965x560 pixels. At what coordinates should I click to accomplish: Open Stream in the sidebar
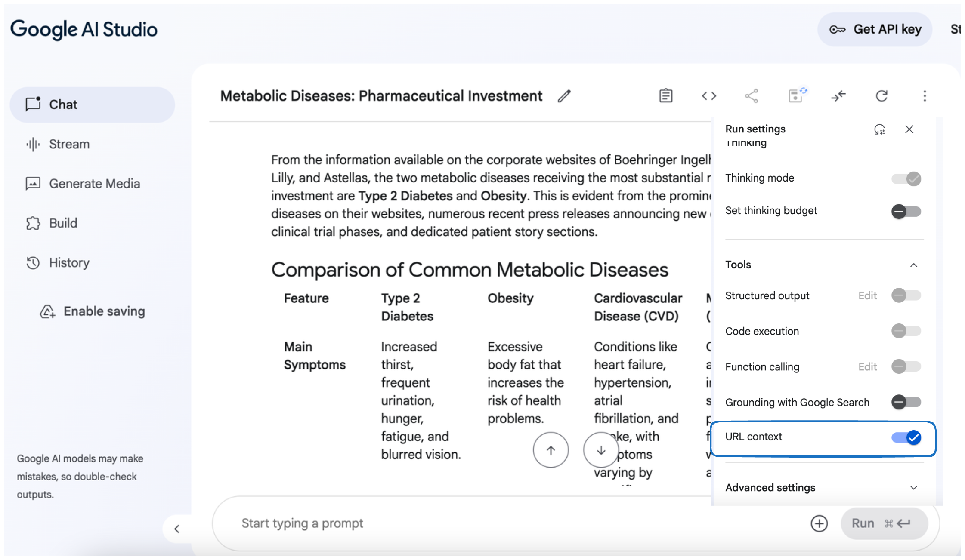[69, 144]
